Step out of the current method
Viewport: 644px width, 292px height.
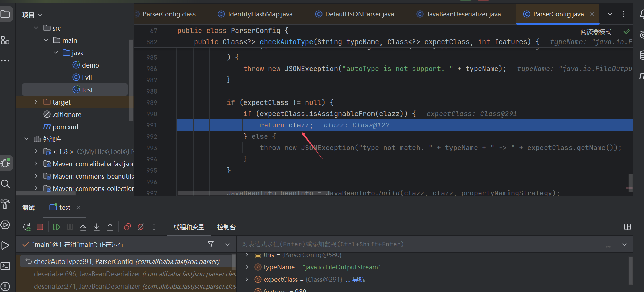pos(110,227)
